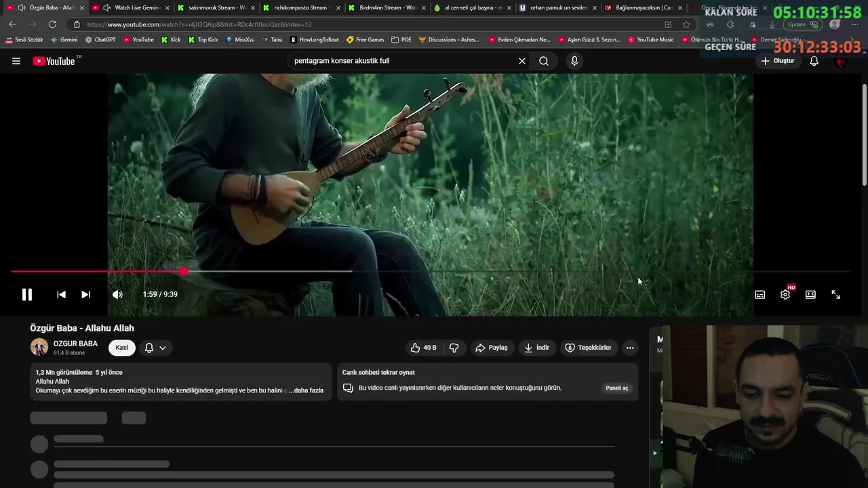This screenshot has height=488, width=868.
Task: Go back in the browser
Action: (x=12, y=24)
